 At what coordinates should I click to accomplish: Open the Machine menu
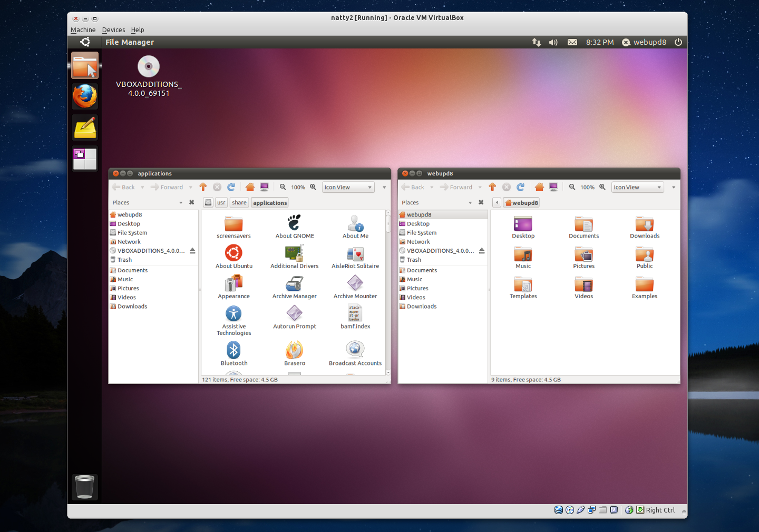click(x=83, y=30)
